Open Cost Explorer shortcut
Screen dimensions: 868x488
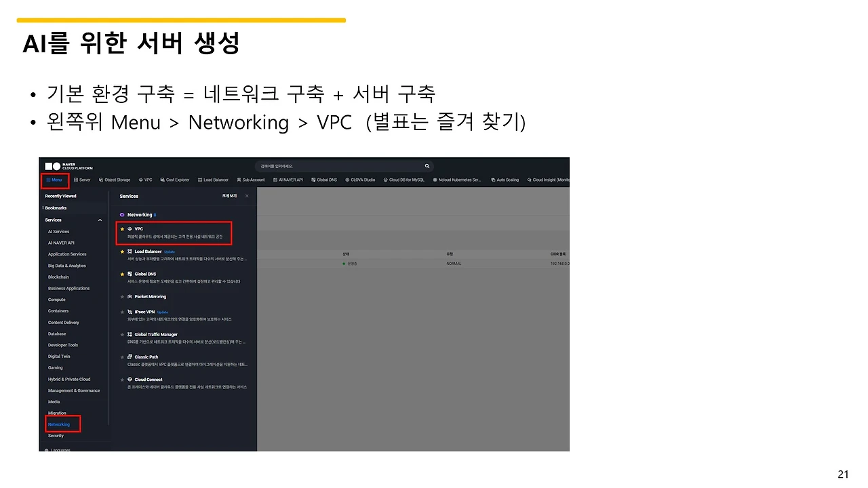175,180
